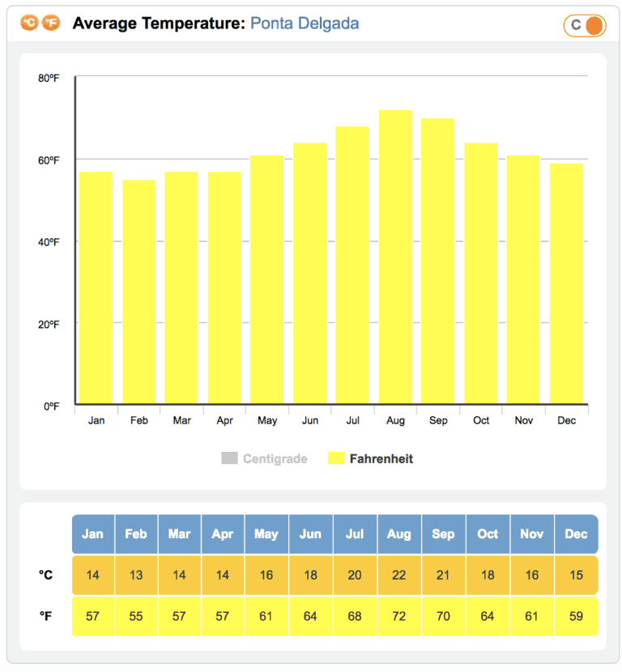Select the Aug column header in table
Screen dimensions: 622x672
click(398, 534)
